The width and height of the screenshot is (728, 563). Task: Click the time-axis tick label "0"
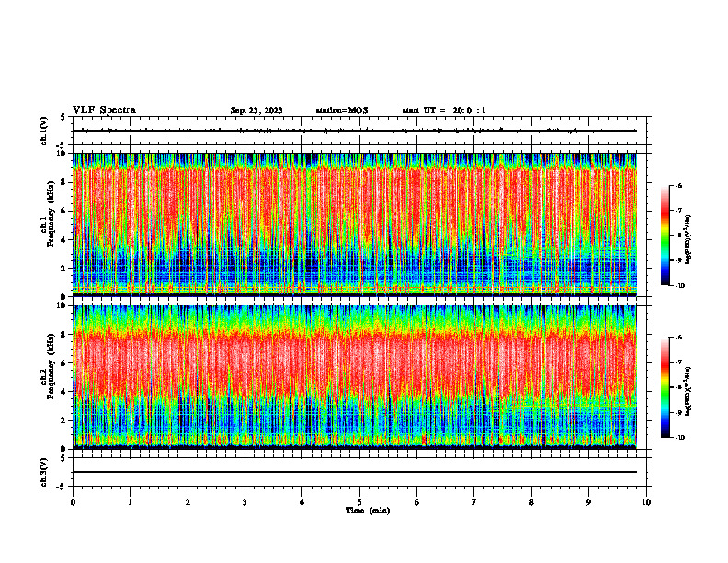pyautogui.click(x=73, y=502)
